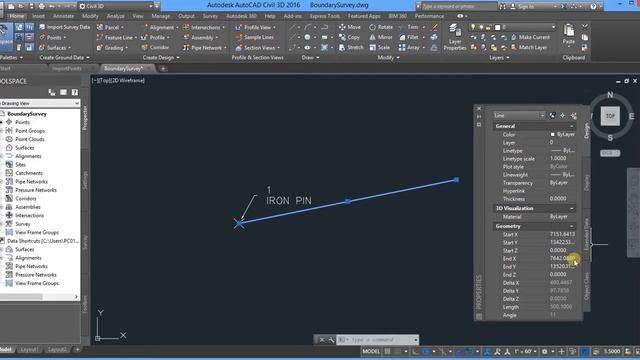
Task: Collapse the Geometry section in Properties
Action: tap(571, 226)
